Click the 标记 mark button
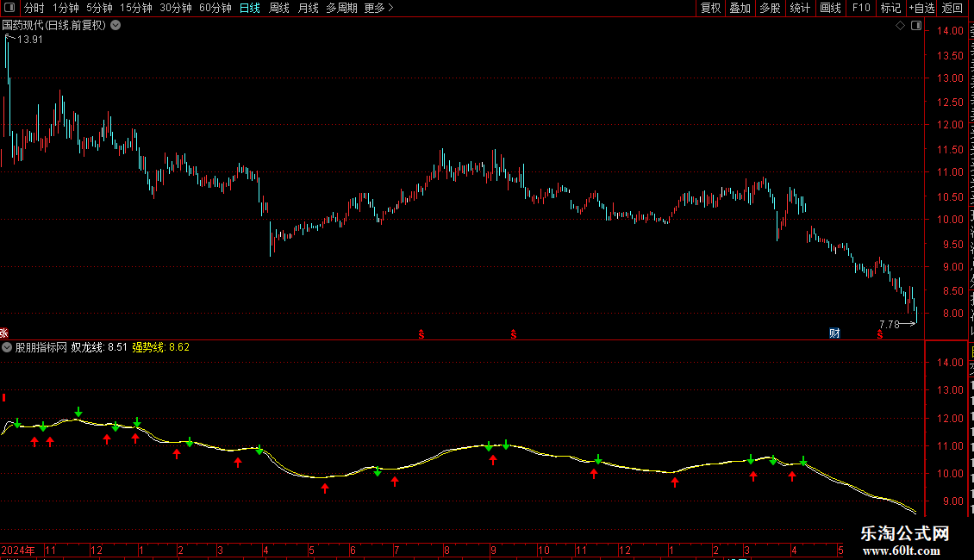974x560 pixels. click(x=890, y=8)
